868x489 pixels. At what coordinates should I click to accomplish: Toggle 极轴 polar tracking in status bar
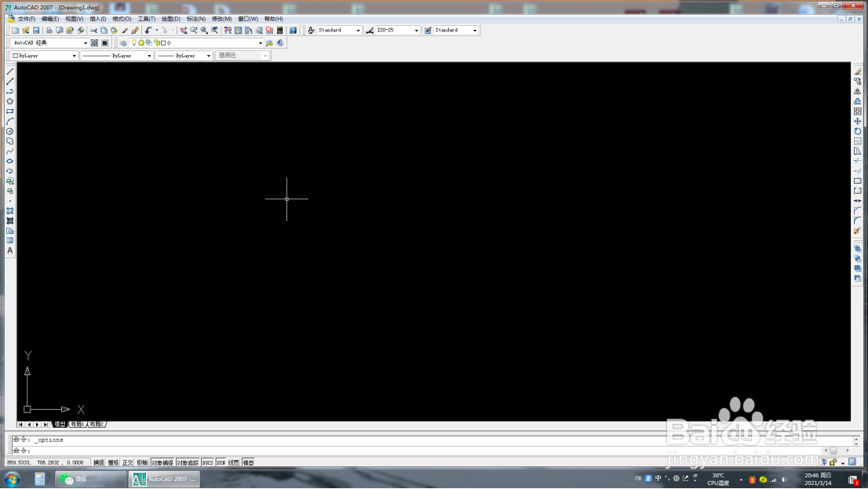[x=142, y=462]
